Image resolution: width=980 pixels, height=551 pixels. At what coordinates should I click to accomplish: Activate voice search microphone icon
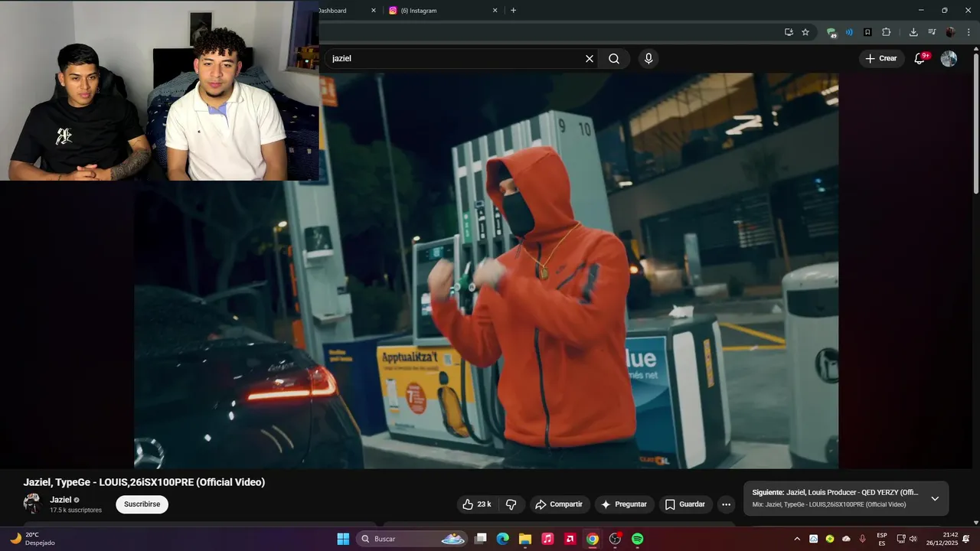click(648, 59)
